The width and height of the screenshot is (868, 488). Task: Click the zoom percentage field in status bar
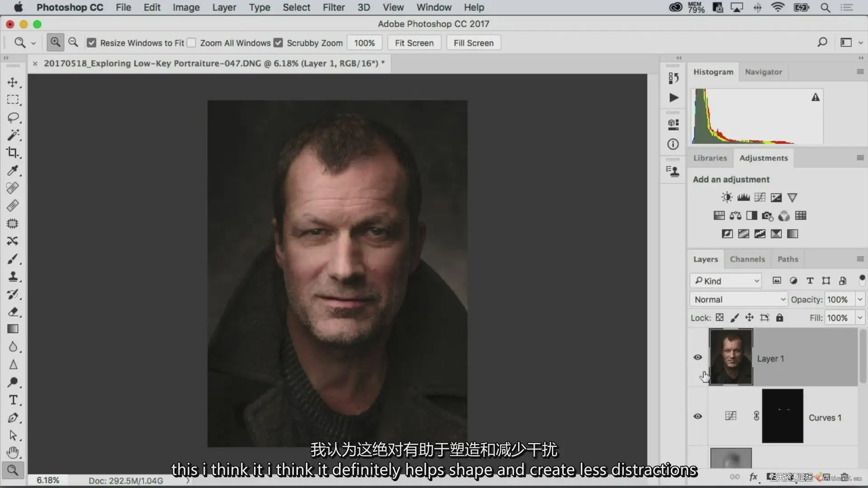48,480
